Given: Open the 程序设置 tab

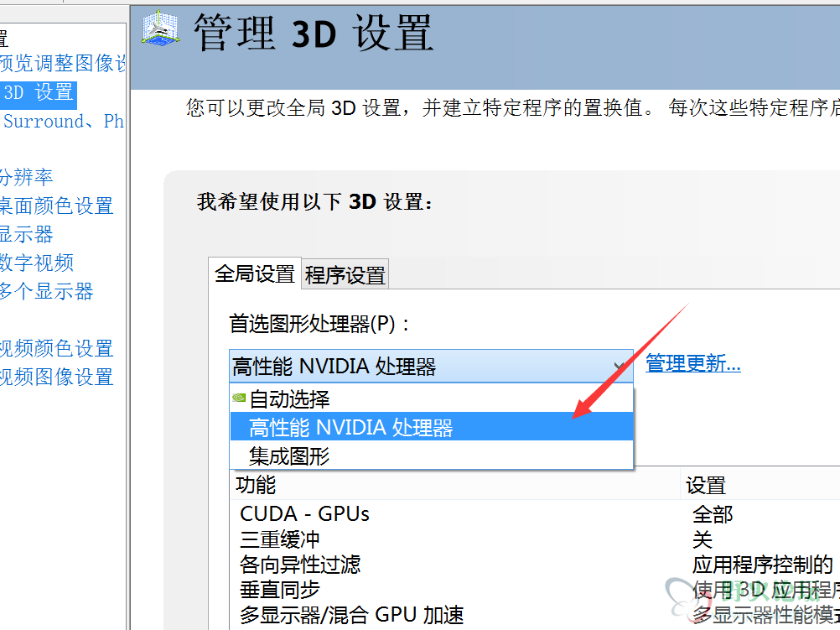Looking at the screenshot, I should pos(345,276).
